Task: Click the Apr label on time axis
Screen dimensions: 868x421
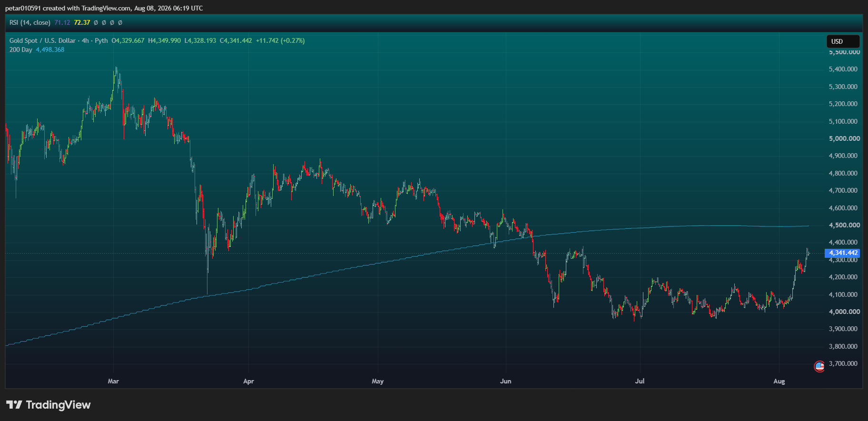Action: point(248,381)
